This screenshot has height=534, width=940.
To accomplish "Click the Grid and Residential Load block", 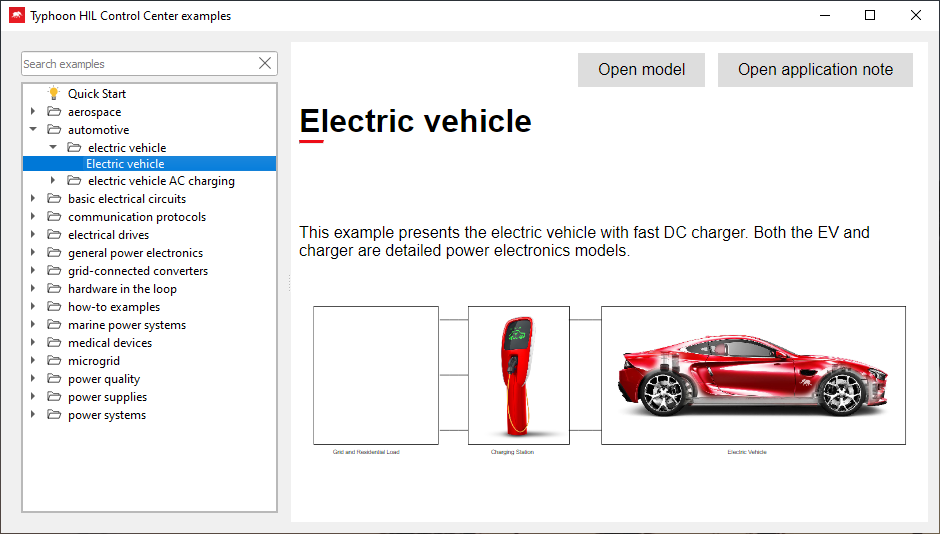I will tap(376, 375).
